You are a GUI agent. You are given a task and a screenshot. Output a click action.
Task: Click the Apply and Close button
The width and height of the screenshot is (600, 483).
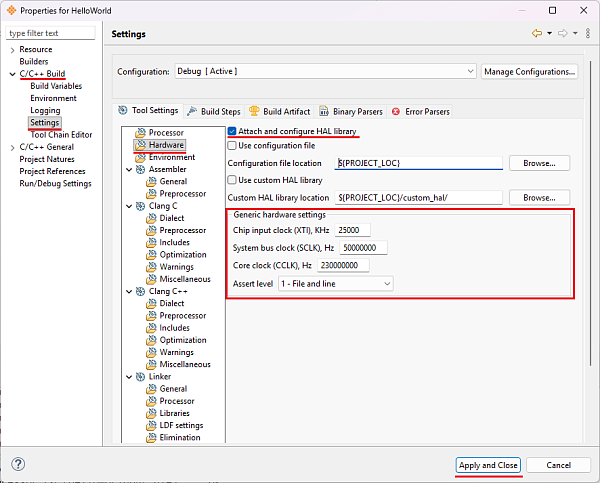click(x=487, y=465)
